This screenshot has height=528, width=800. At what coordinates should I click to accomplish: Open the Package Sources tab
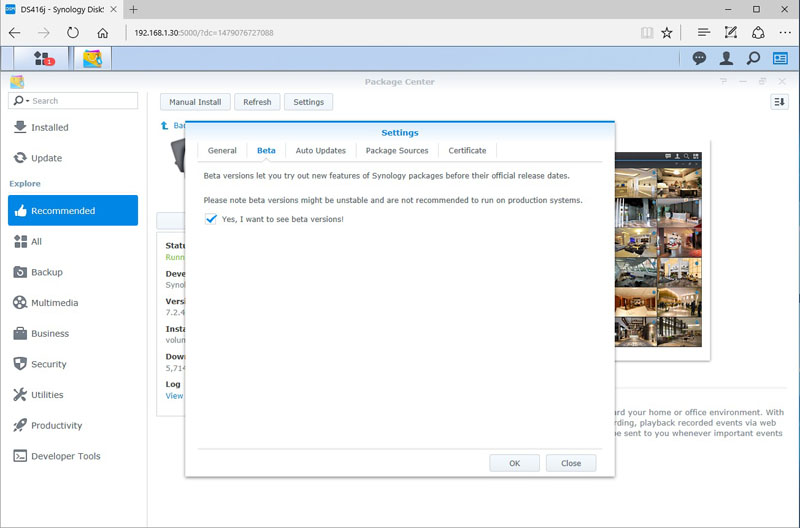pyautogui.click(x=397, y=150)
